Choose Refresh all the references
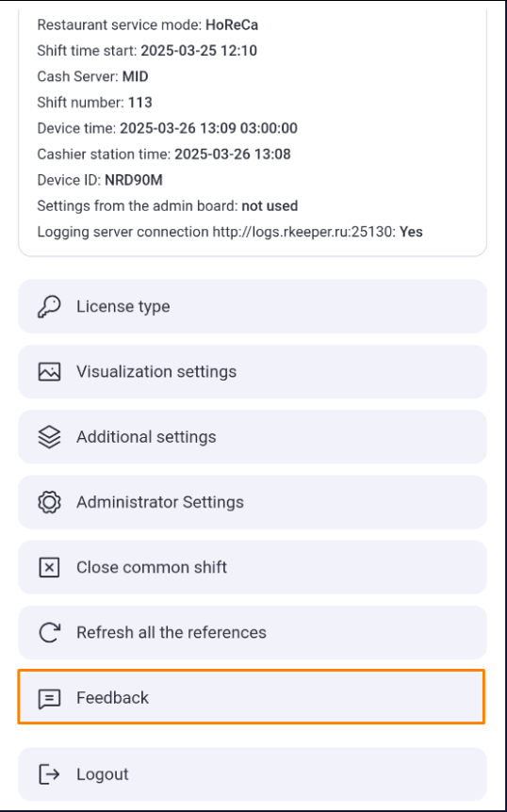The width and height of the screenshot is (507, 812). click(x=253, y=633)
